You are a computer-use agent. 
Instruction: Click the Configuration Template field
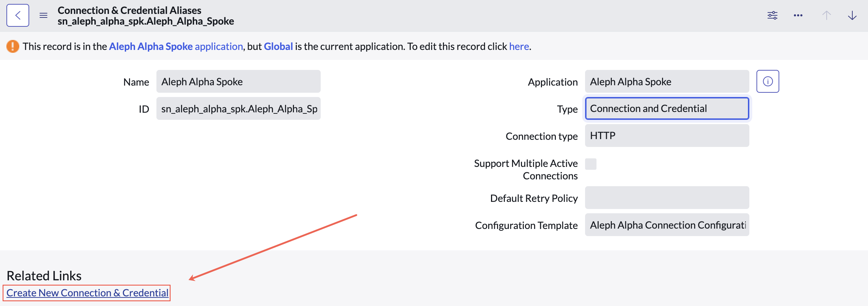[x=667, y=225]
